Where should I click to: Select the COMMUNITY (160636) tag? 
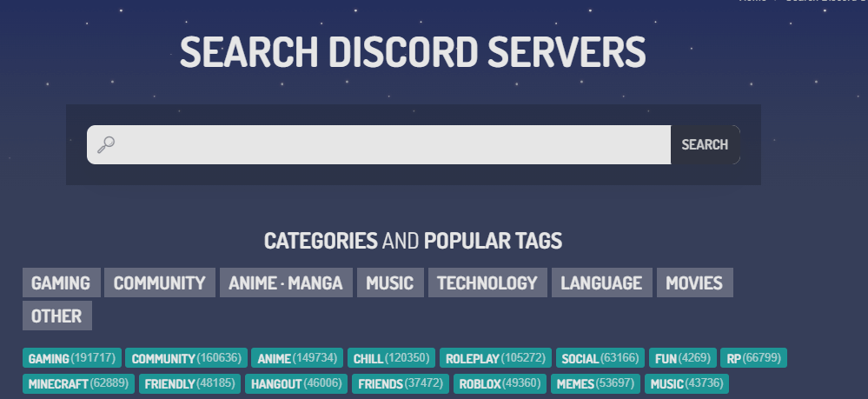click(x=186, y=358)
